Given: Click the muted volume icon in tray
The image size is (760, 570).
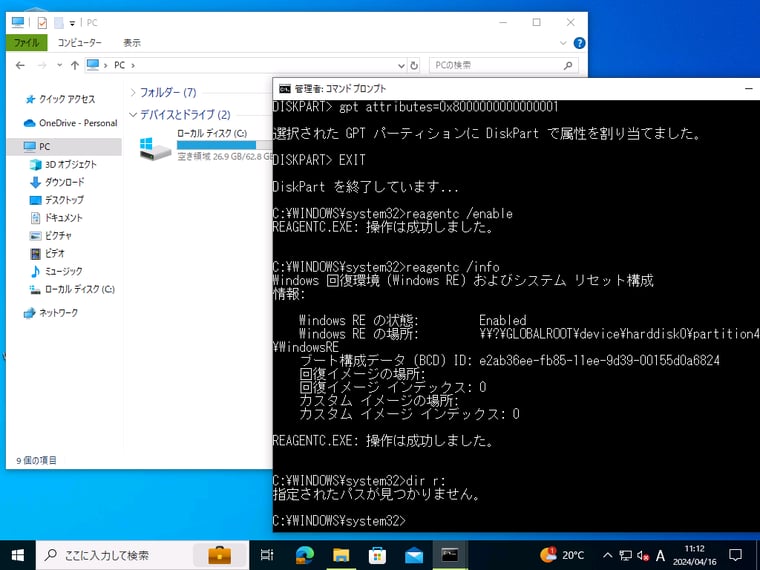Looking at the screenshot, I should [643, 555].
